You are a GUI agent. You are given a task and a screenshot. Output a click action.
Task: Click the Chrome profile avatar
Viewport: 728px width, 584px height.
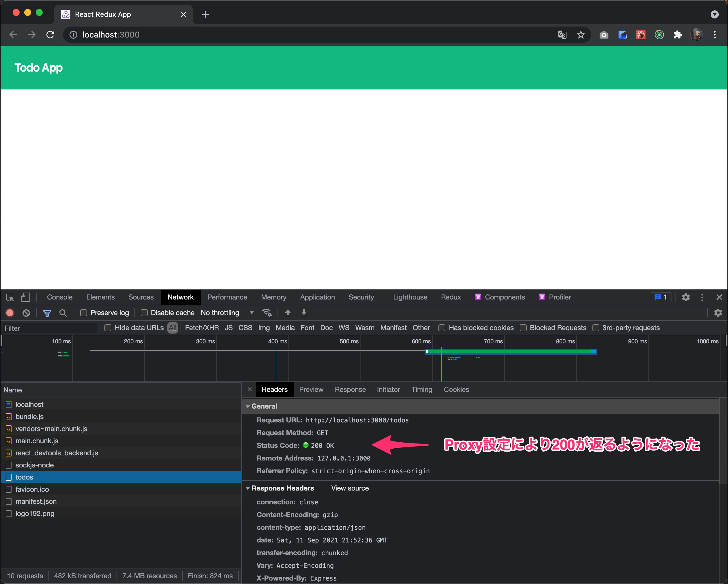pyautogui.click(x=696, y=34)
